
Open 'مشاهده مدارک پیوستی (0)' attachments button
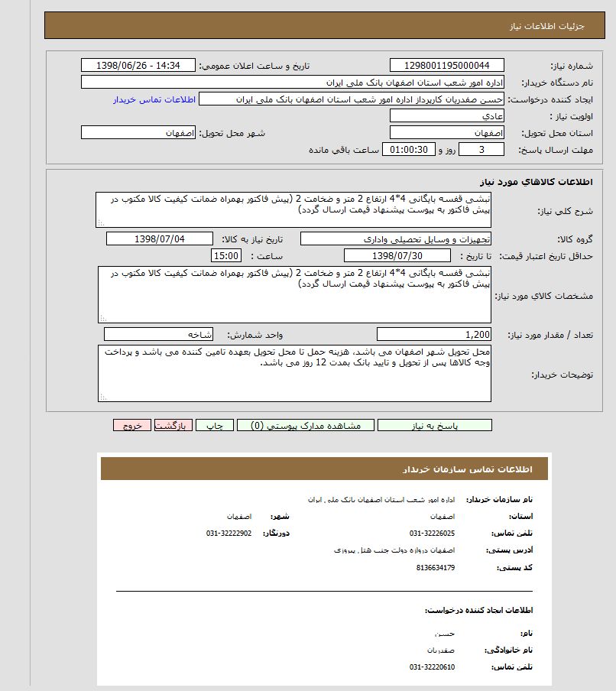(306, 426)
